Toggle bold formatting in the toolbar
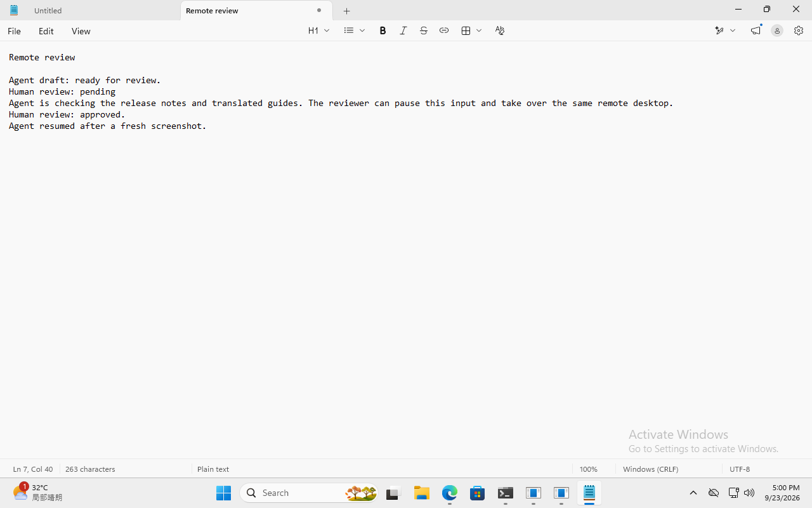812x508 pixels. point(383,30)
